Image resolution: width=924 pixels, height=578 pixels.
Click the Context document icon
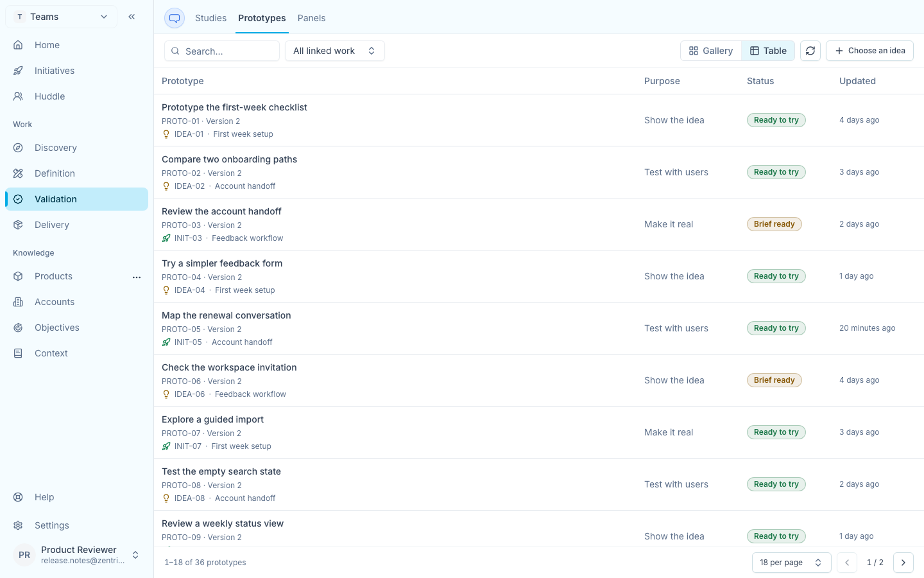click(x=18, y=353)
